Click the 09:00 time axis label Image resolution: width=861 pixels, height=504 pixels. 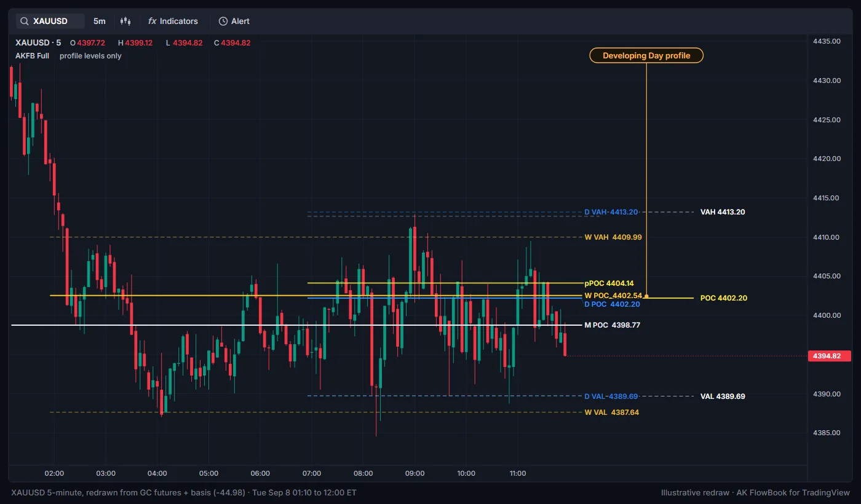[x=415, y=473]
